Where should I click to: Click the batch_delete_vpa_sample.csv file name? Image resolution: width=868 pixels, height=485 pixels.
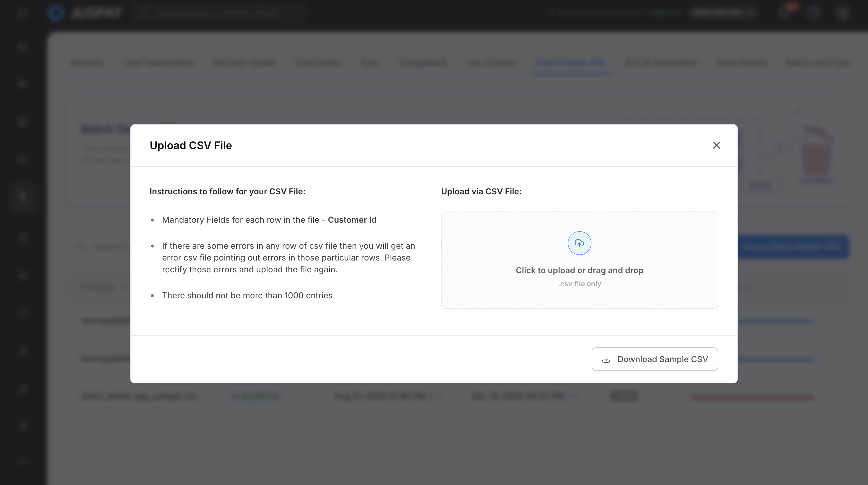click(139, 396)
